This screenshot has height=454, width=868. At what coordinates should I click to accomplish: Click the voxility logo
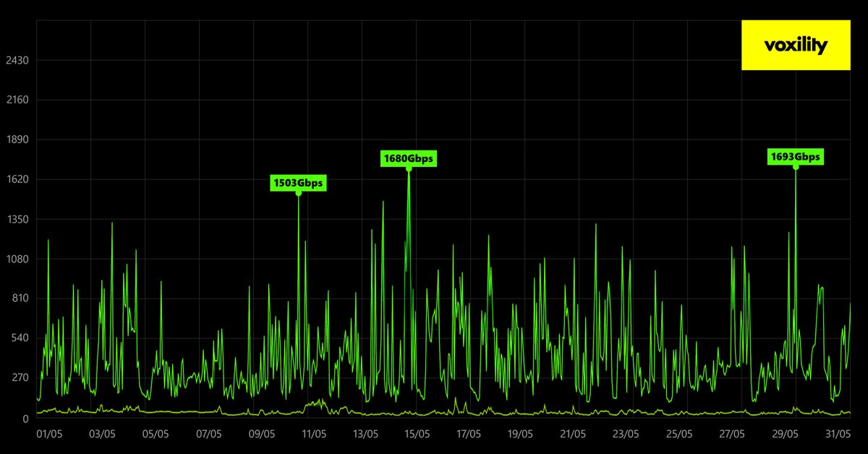tap(796, 46)
